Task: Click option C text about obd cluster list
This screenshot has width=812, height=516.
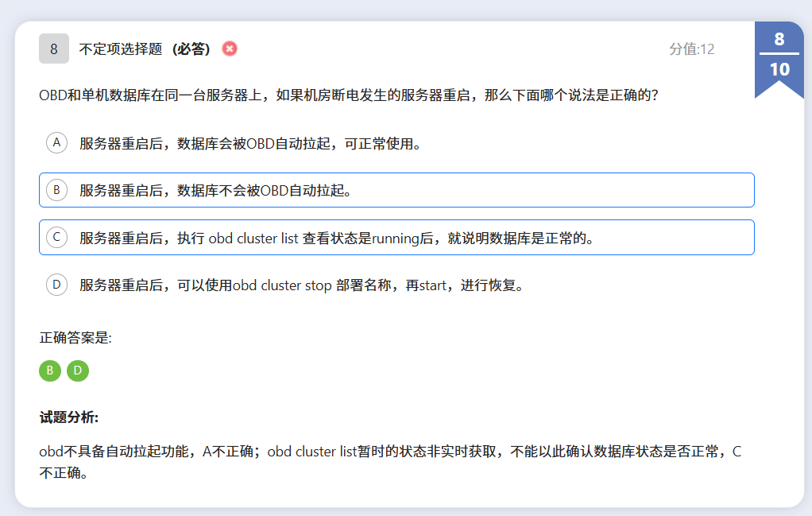Action: pos(337,238)
